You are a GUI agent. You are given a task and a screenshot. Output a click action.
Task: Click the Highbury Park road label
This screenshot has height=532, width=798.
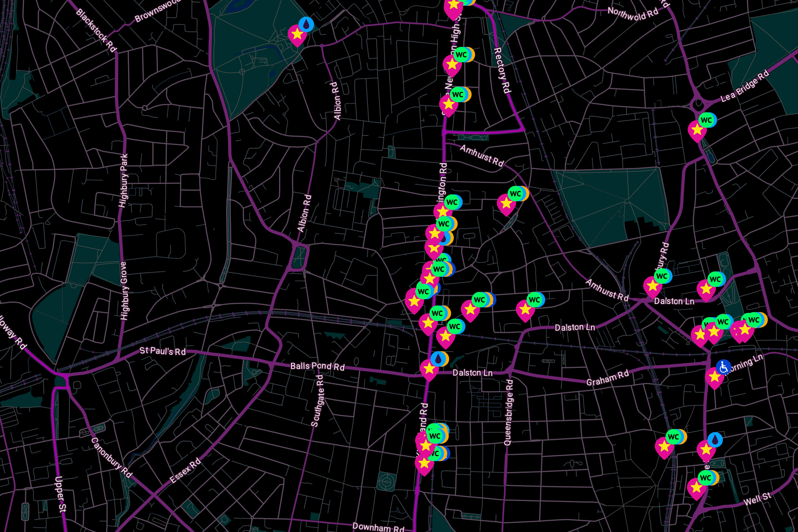pos(124,181)
